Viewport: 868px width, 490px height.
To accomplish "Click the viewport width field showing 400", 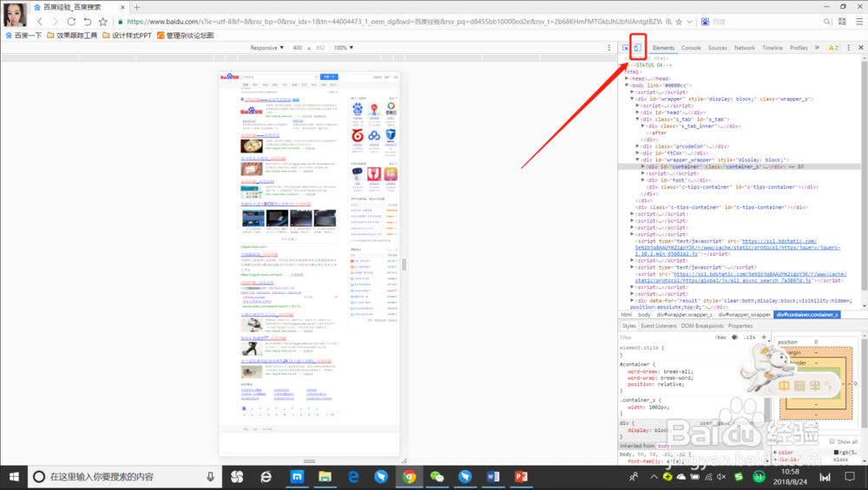I will click(297, 48).
